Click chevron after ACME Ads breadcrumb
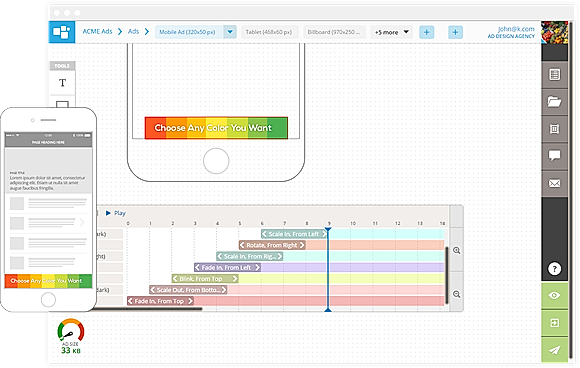This screenshot has width=580, height=368. tap(120, 32)
